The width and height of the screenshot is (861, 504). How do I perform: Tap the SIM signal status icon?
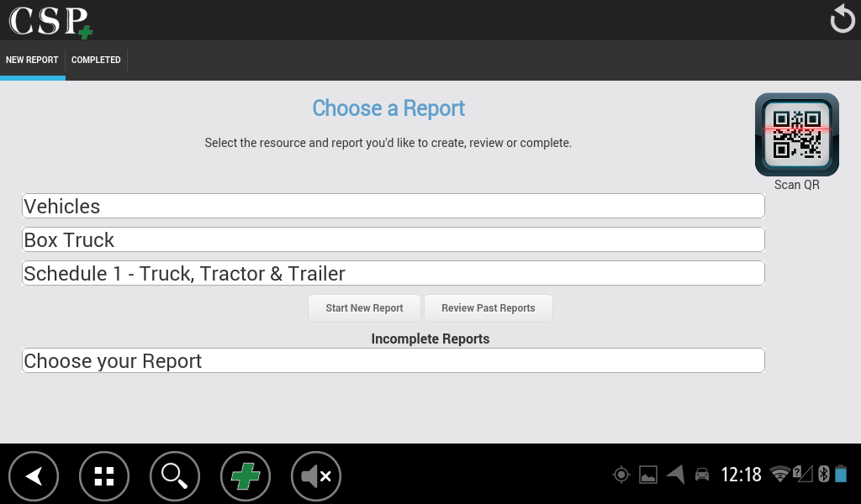click(803, 474)
